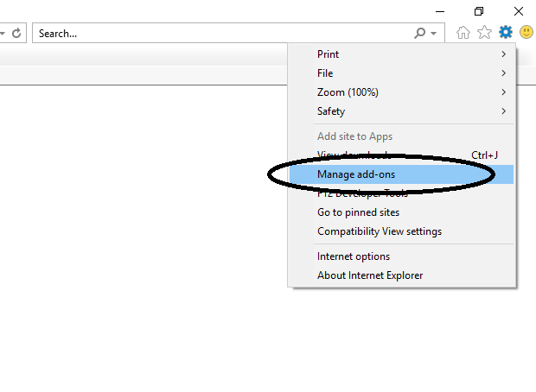The image size is (536, 392).
Task: Open the Print menu entry
Action: 401,54
